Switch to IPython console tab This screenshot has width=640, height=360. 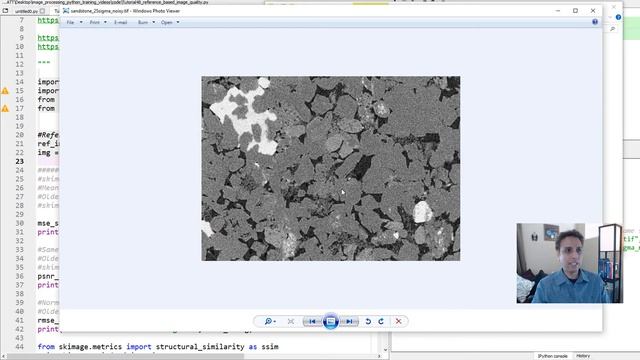point(552,356)
